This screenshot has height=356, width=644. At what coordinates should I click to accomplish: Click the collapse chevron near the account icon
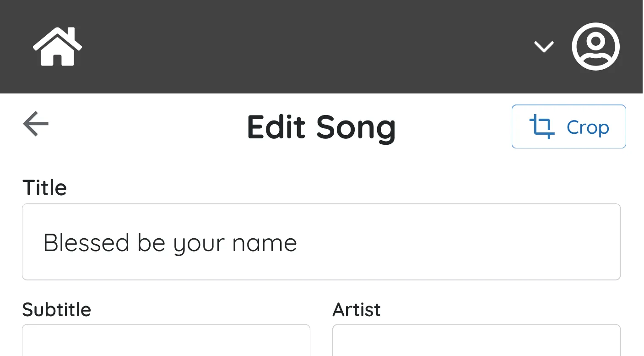coord(544,46)
